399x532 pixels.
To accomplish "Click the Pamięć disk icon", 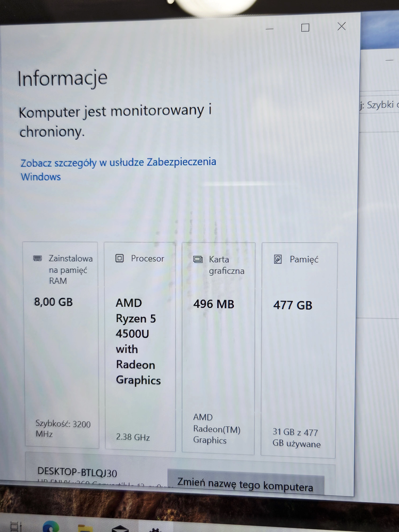I will [278, 259].
